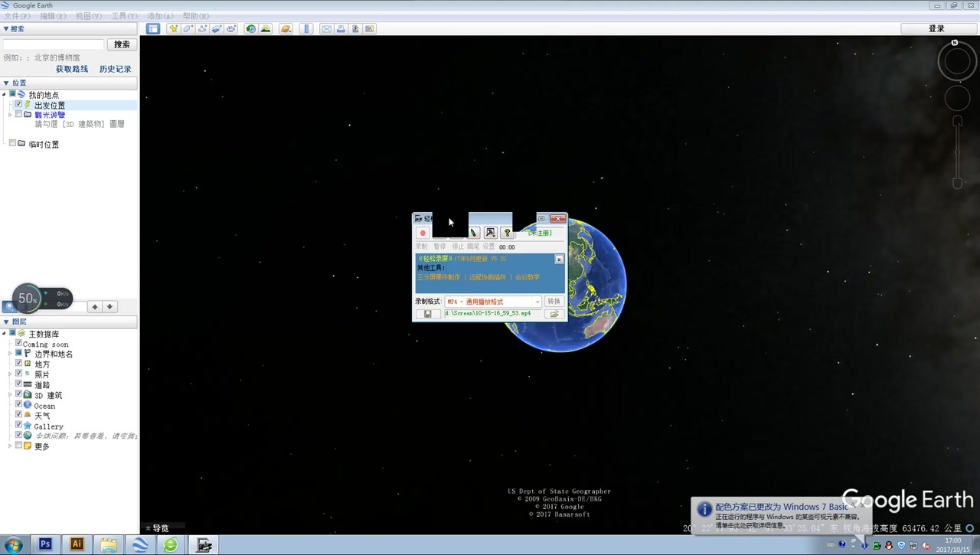Expand the 更多 layer folder
The height and width of the screenshot is (555, 980).
[x=10, y=446]
